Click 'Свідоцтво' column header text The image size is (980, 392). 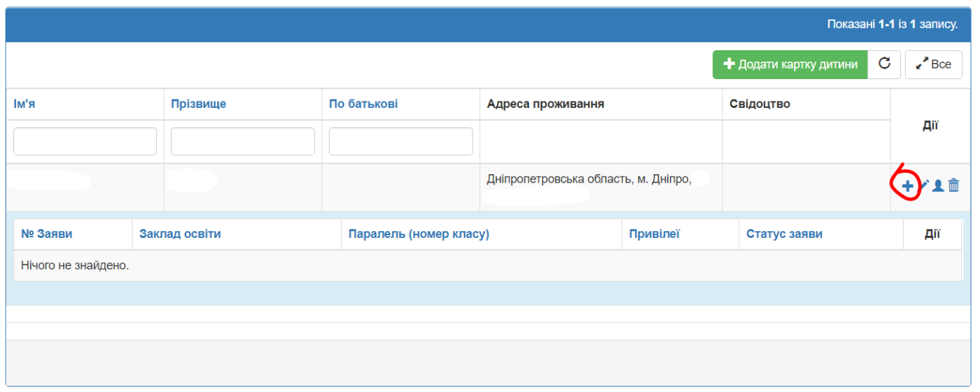point(759,104)
